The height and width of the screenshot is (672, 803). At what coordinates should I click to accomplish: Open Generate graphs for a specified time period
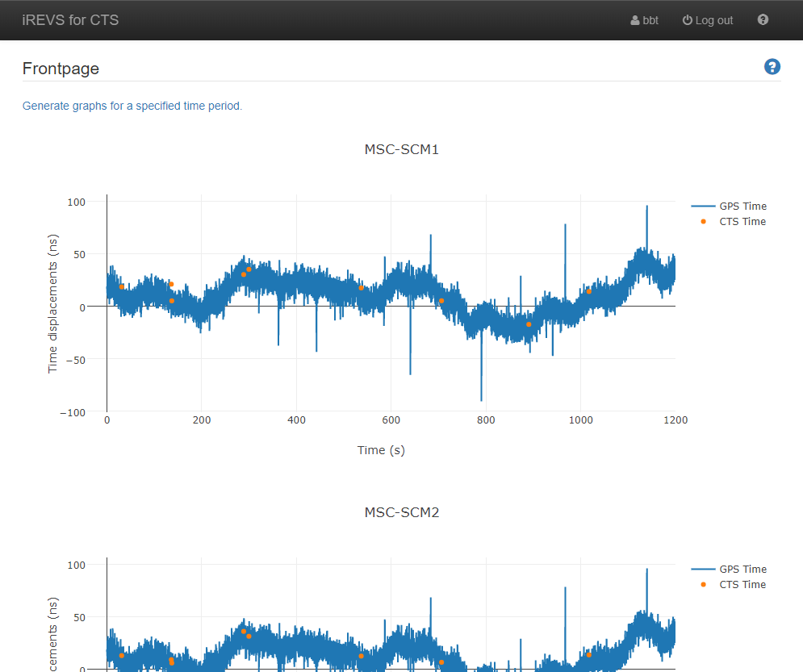(x=132, y=106)
